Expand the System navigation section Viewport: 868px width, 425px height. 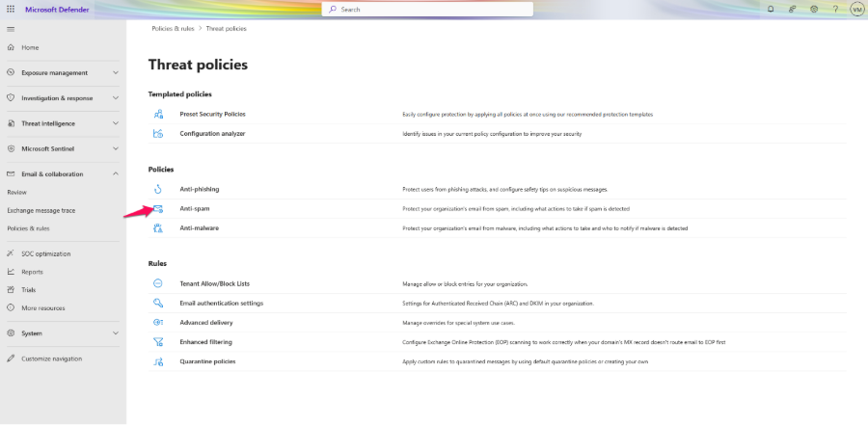point(116,333)
